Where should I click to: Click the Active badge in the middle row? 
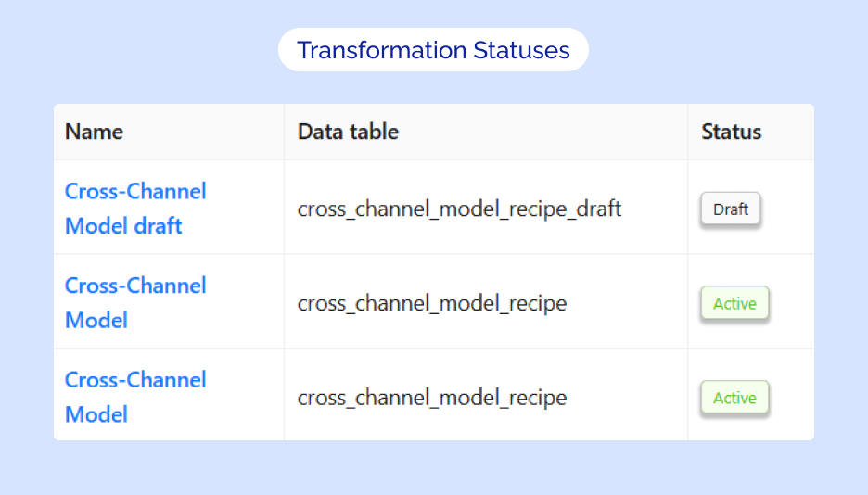coord(734,304)
